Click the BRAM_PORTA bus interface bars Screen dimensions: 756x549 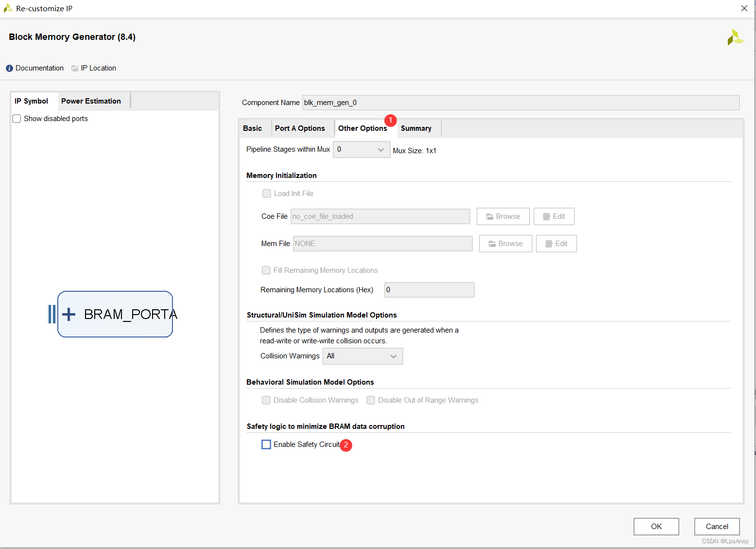tap(52, 314)
